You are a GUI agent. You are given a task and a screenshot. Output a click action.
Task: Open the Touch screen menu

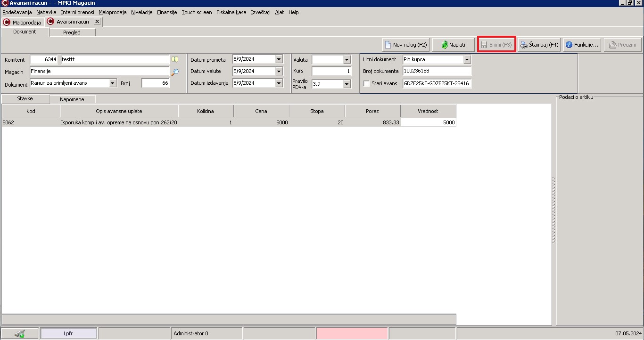click(x=197, y=12)
